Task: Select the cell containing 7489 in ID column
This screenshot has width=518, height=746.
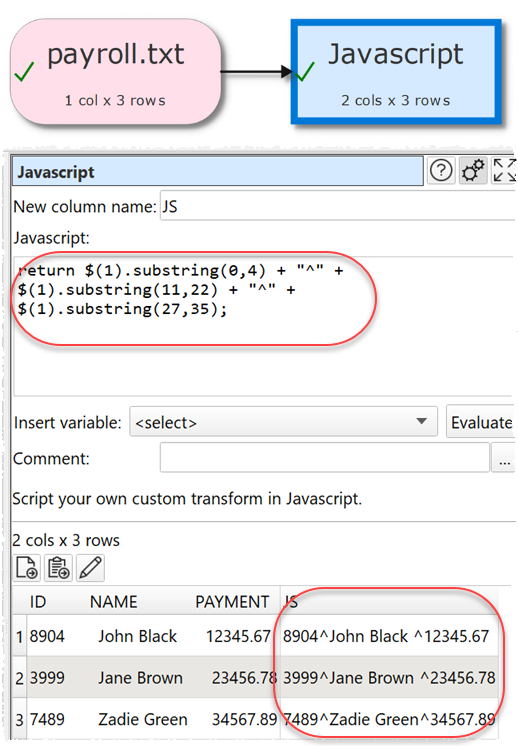Action: tap(47, 719)
